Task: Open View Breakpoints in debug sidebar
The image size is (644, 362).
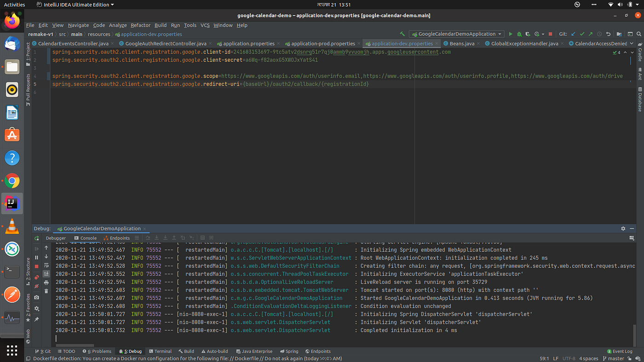Action: tap(37, 277)
